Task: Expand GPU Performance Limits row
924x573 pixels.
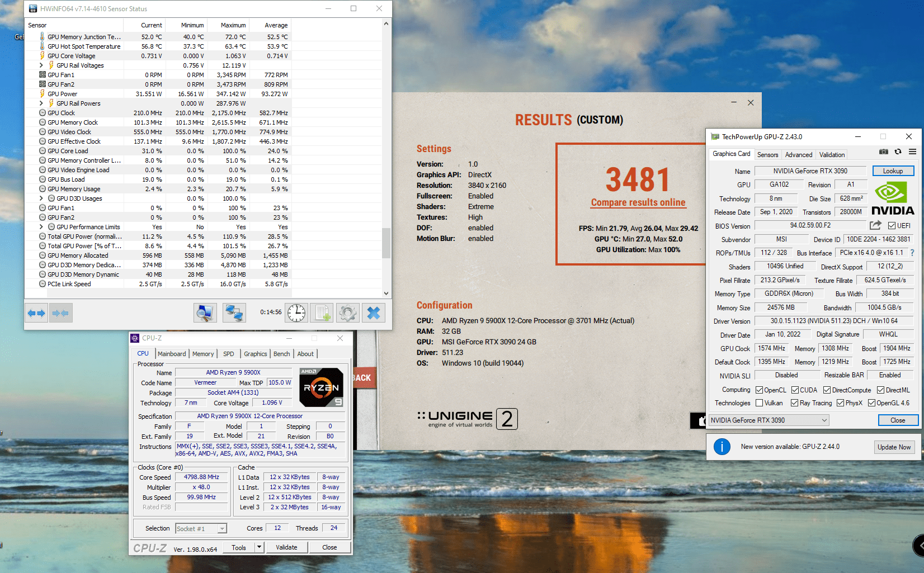Action: 41,227
